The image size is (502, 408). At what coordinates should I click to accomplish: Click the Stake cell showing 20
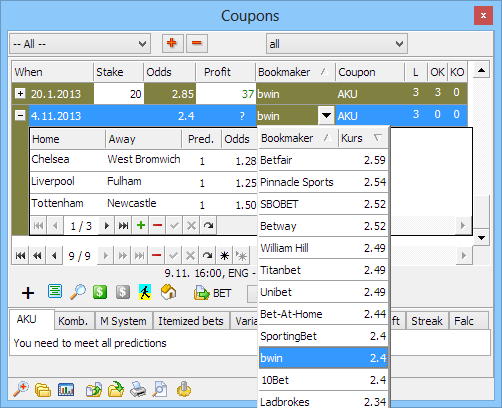[119, 94]
